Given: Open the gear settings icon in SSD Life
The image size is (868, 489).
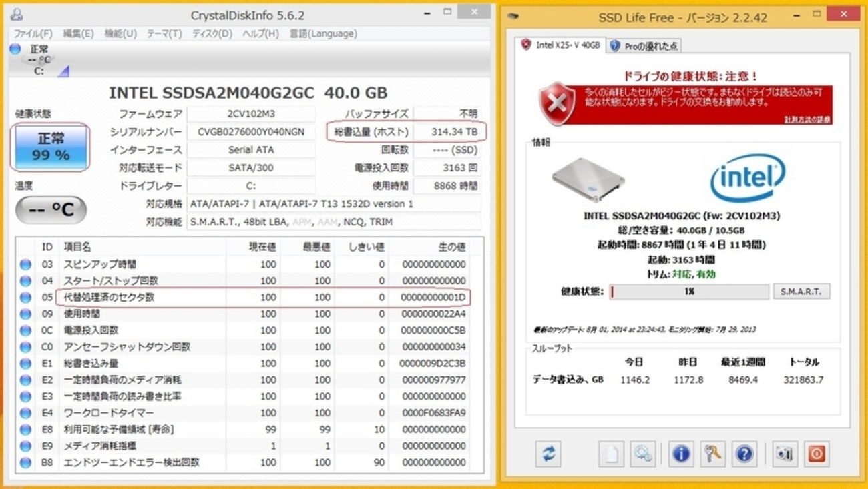Looking at the screenshot, I should 643,454.
